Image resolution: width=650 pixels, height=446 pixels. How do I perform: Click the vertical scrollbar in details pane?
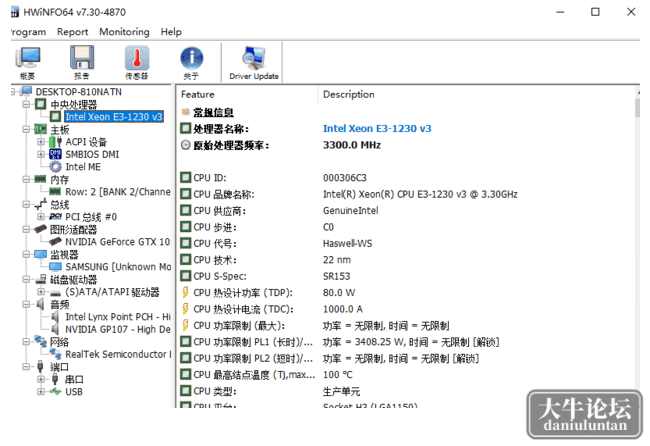coord(637,247)
